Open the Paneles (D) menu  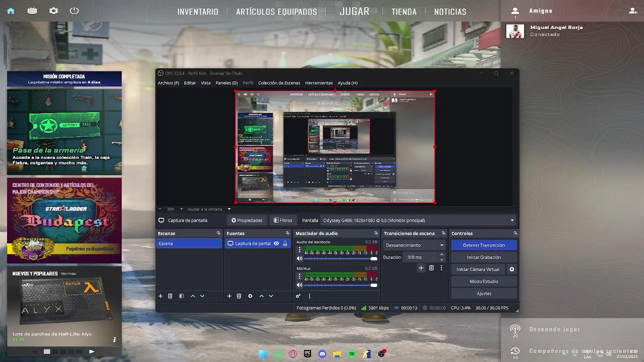click(x=226, y=83)
